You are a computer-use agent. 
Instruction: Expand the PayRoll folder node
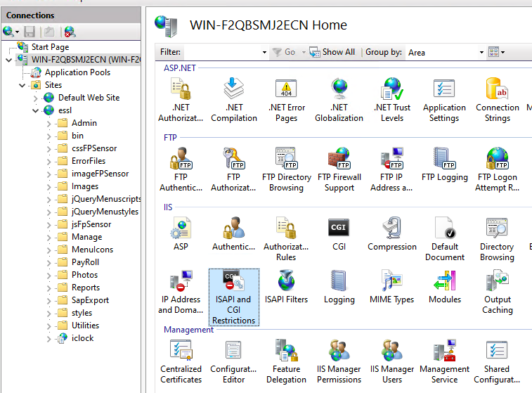click(x=49, y=263)
